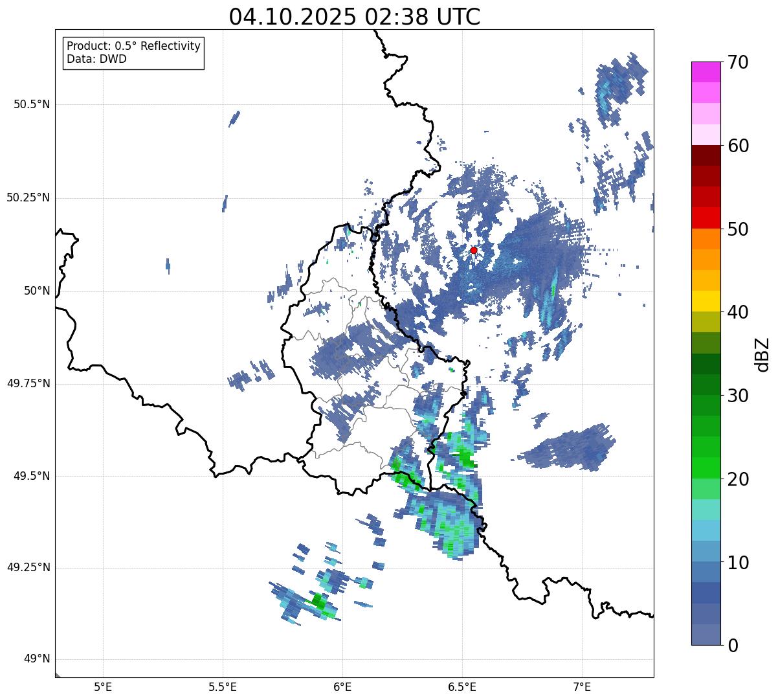Click the bright red colorbar swatch above 50
The height and width of the screenshot is (700, 778).
(x=706, y=218)
